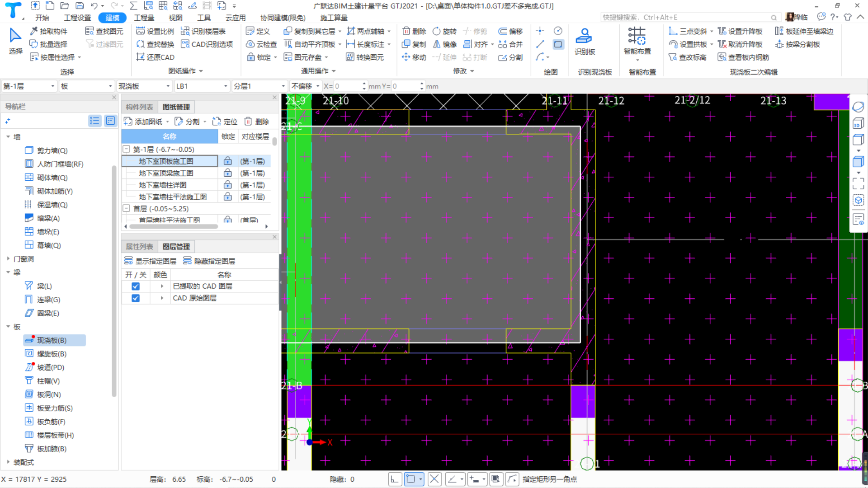868x488 pixels.
Task: Open the 板 component type dropdown
Action: pos(86,86)
